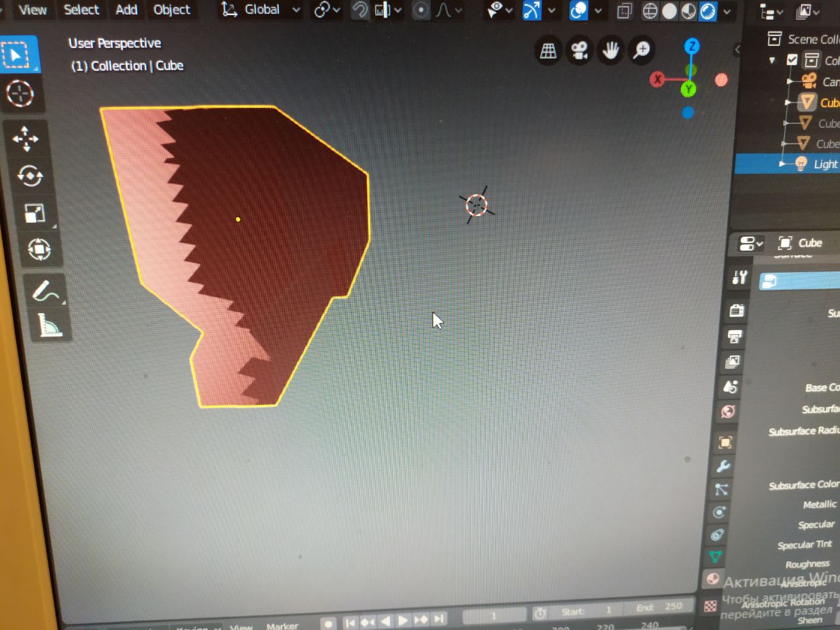The image size is (840, 630).
Task: Click the zoom view magnifier icon
Action: pyautogui.click(x=641, y=50)
